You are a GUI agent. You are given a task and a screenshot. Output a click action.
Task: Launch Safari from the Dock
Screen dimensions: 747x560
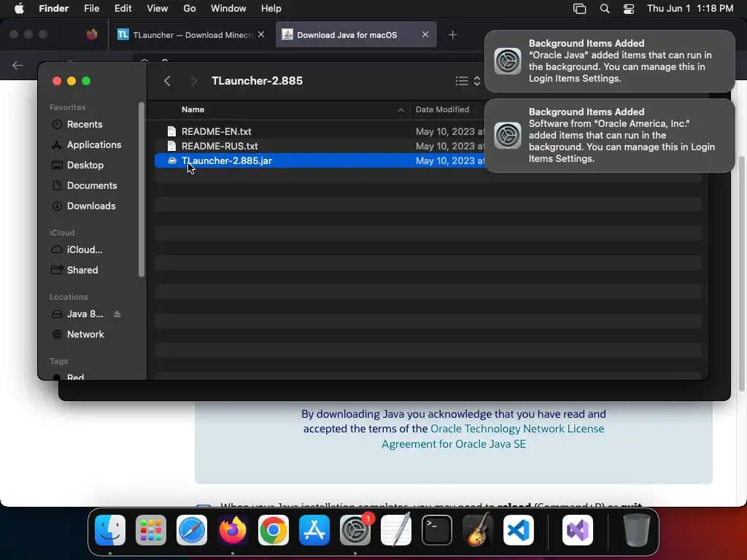(x=192, y=530)
